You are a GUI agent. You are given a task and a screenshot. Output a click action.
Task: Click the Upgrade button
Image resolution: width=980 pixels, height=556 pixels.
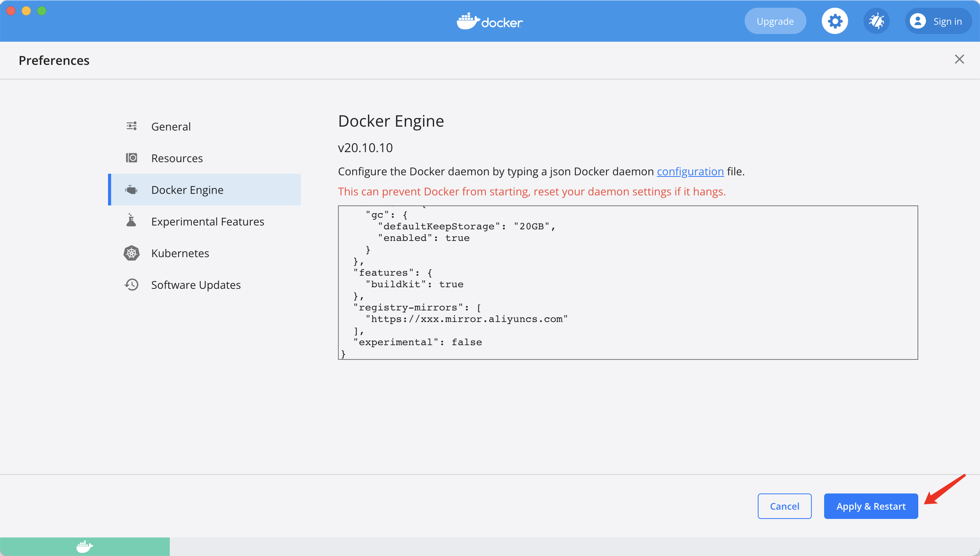point(775,21)
